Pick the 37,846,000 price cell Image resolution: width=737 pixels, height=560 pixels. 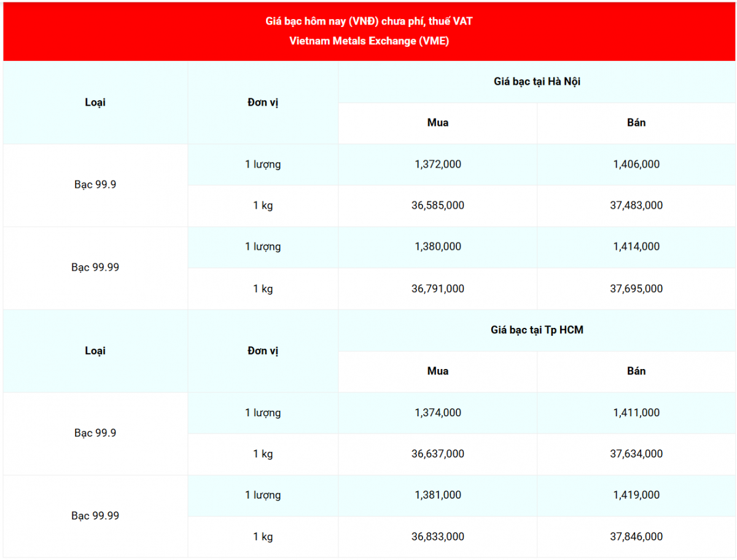tap(636, 537)
